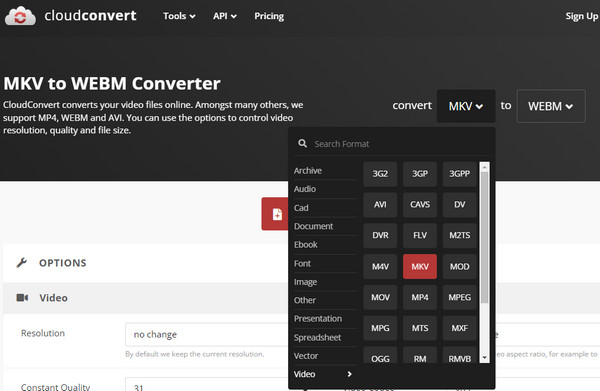Click the Resolution label
The image size is (600, 391).
[43, 333]
